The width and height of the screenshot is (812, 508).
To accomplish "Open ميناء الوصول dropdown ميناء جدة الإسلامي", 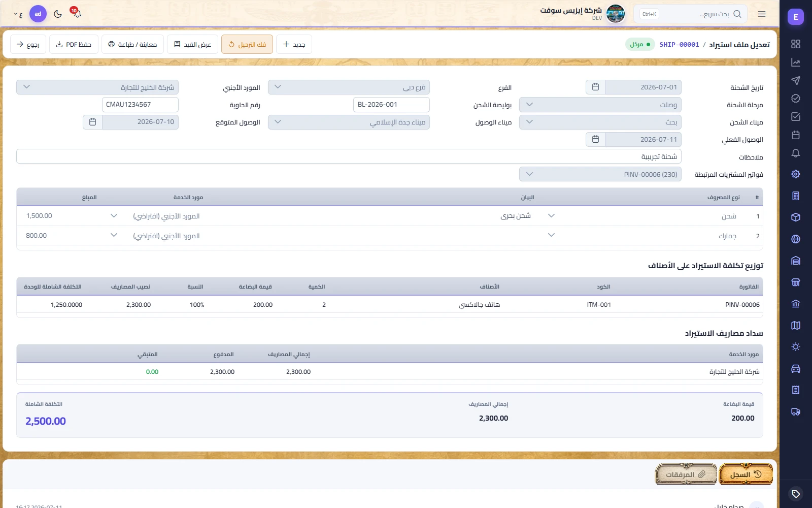I will pos(349,122).
